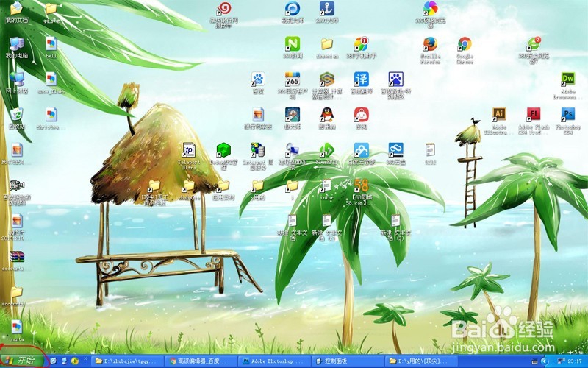This screenshot has width=588, height=368.
Task: Switch to D:\v用的 taskbar item
Action: (421, 361)
